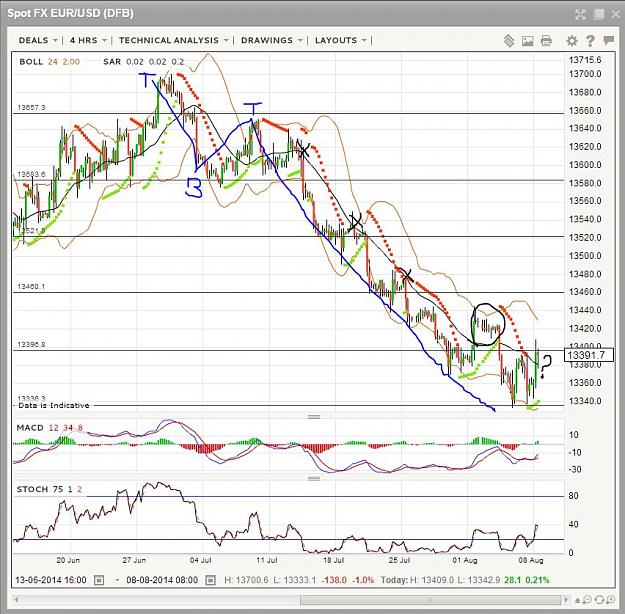This screenshot has height=614, width=625.
Task: Click the print chart icon
Action: click(546, 41)
